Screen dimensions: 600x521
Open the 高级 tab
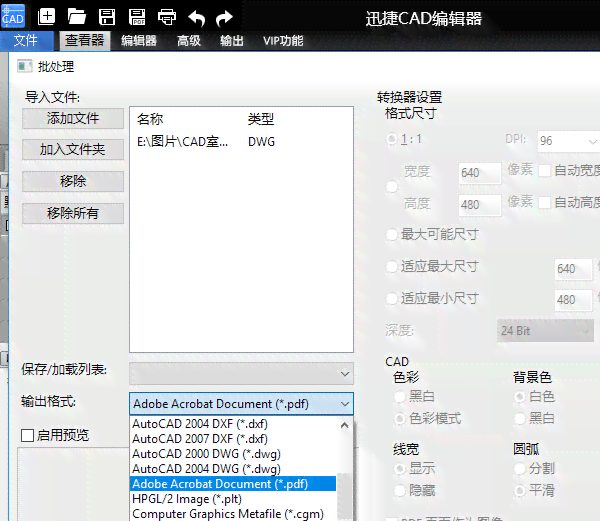pyautogui.click(x=189, y=41)
